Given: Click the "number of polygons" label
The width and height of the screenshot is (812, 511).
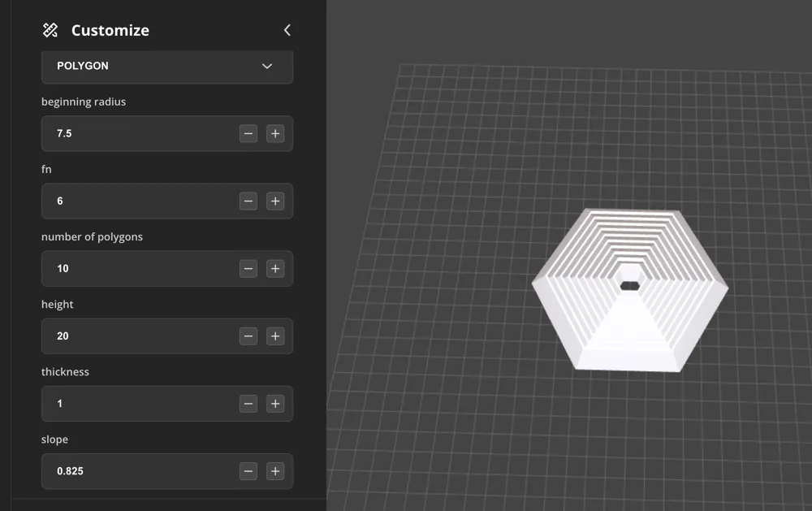Looking at the screenshot, I should (92, 237).
